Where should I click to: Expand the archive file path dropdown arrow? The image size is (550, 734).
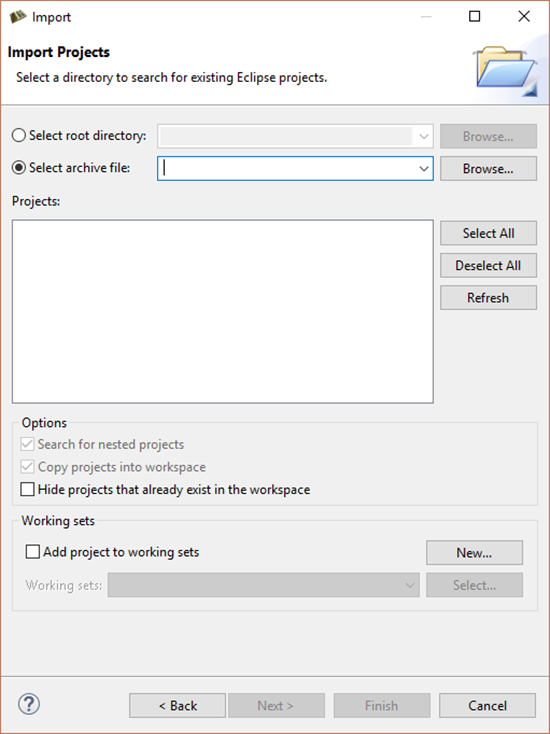point(424,169)
